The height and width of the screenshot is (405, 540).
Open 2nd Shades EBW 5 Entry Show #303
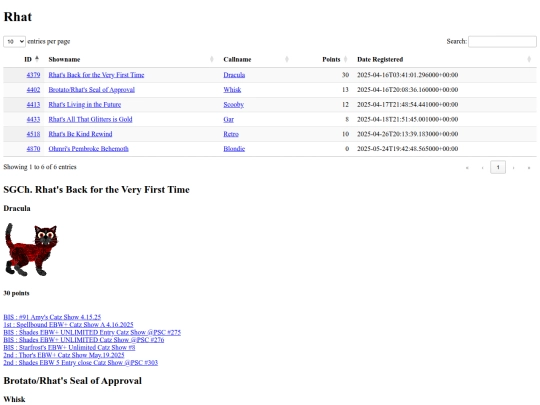pos(81,363)
